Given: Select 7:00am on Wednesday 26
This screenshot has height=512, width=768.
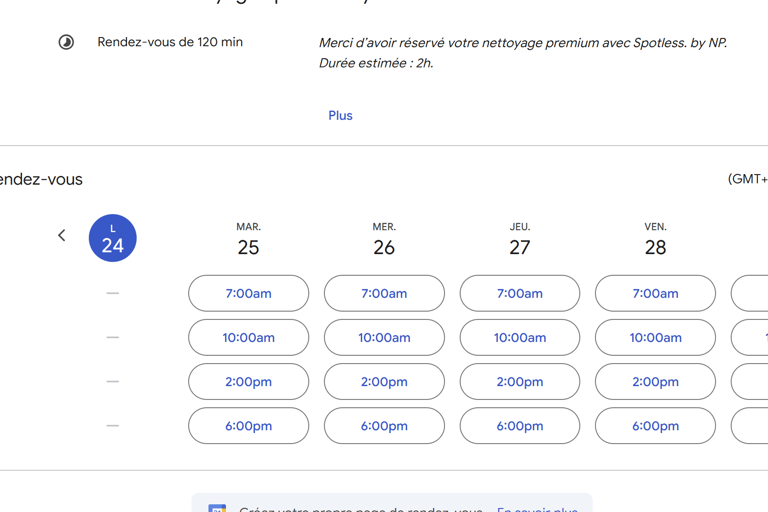Looking at the screenshot, I should coord(384,293).
